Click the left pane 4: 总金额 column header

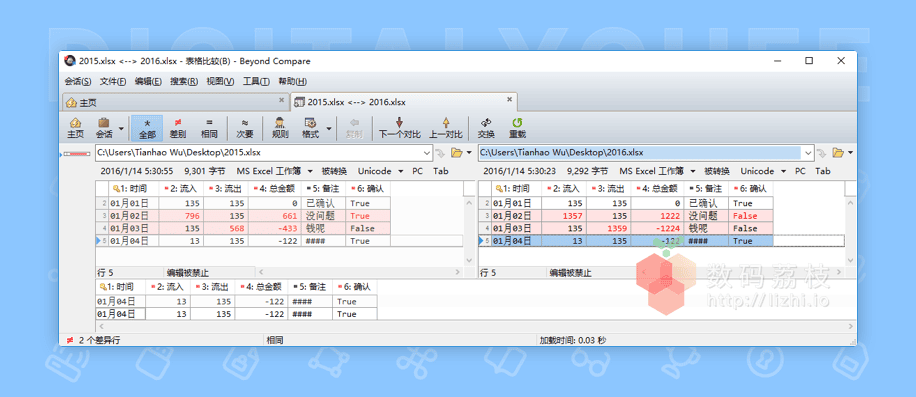coord(275,189)
